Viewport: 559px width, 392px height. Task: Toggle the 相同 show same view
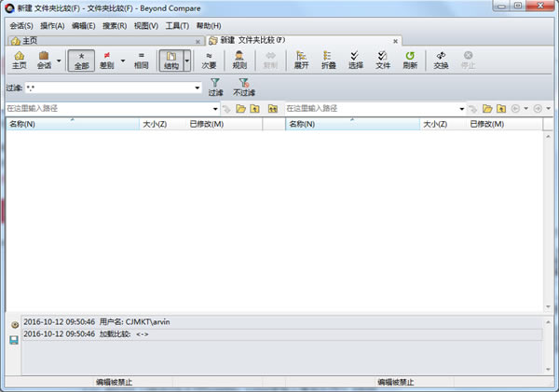pyautogui.click(x=142, y=61)
